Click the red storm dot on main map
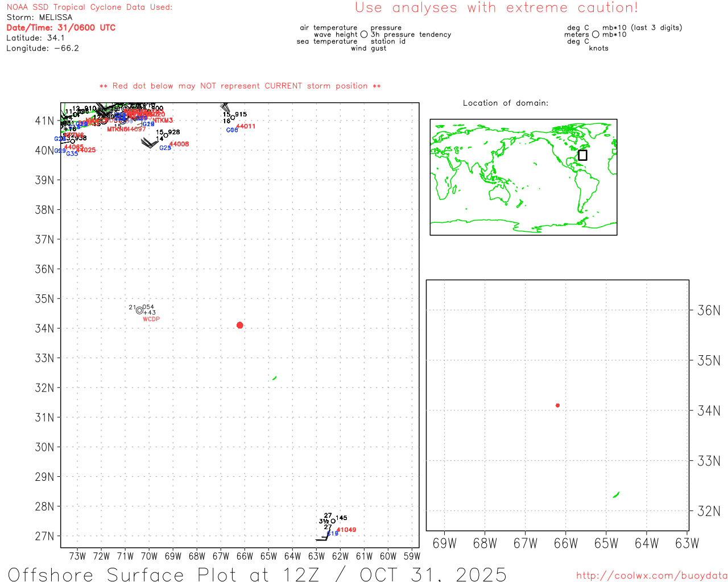Image resolution: width=728 pixels, height=582 pixels. (x=239, y=325)
